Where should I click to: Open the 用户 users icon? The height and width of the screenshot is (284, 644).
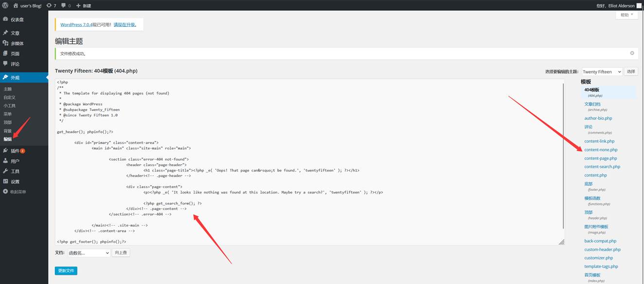tap(5, 161)
